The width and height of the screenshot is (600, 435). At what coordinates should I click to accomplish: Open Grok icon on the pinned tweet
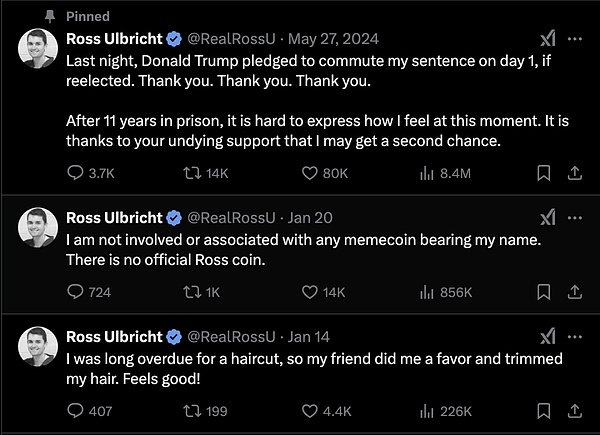click(x=548, y=38)
